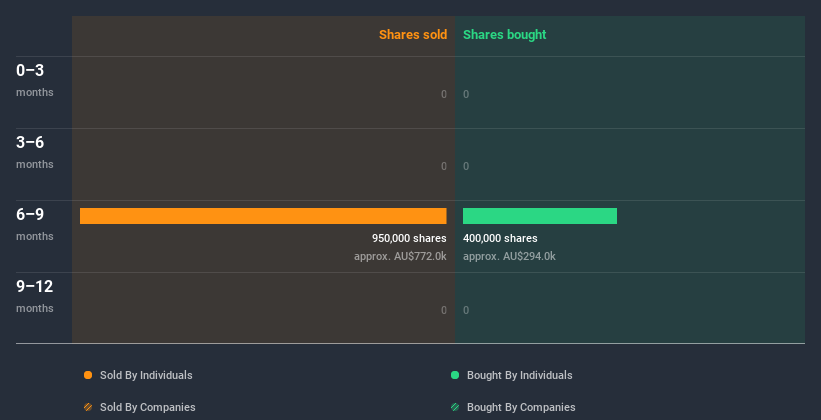Toggle the Bought By Individuals legend label

coord(519,375)
